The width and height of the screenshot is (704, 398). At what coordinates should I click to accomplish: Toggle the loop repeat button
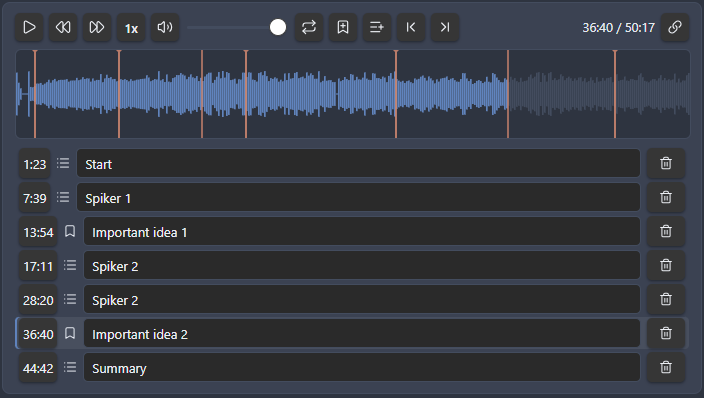(309, 27)
